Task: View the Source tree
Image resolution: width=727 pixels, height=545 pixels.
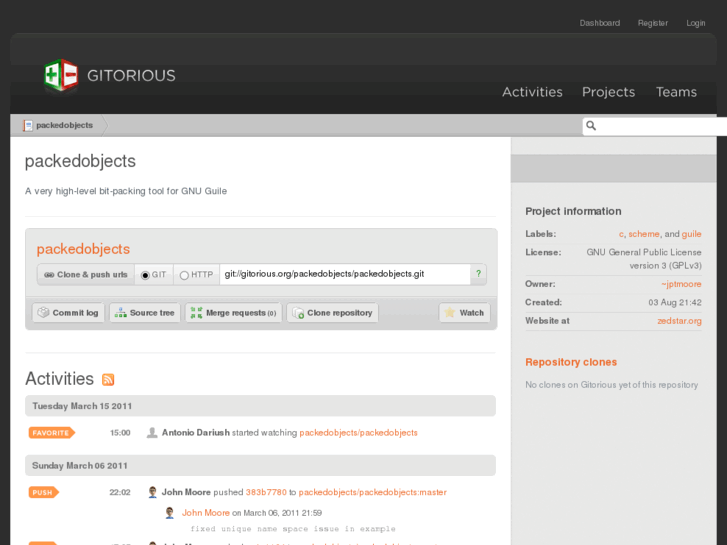Action: point(145,313)
